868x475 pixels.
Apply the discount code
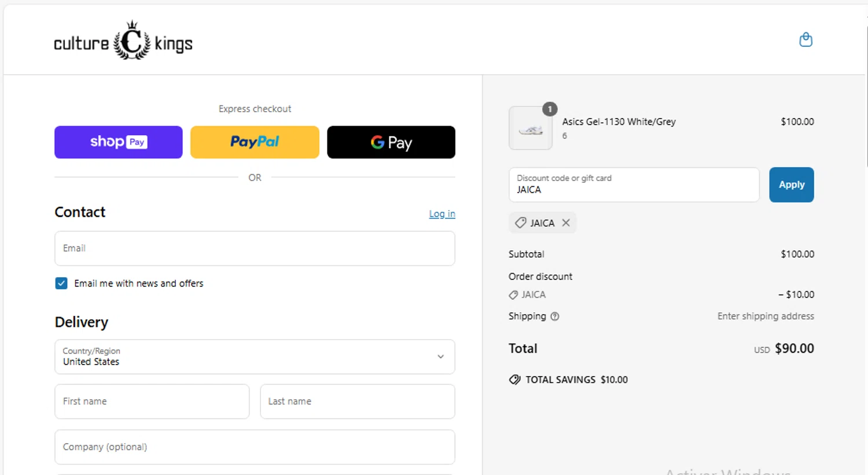(x=792, y=185)
